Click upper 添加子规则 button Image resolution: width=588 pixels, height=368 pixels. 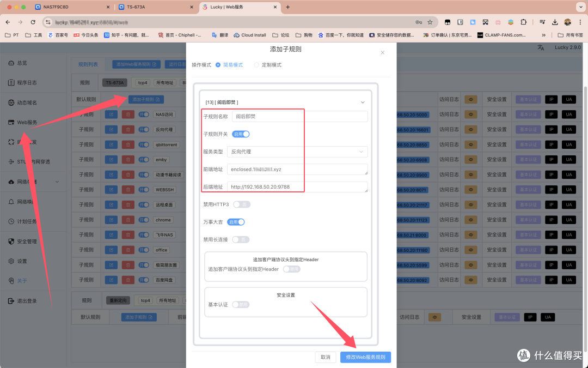point(146,100)
